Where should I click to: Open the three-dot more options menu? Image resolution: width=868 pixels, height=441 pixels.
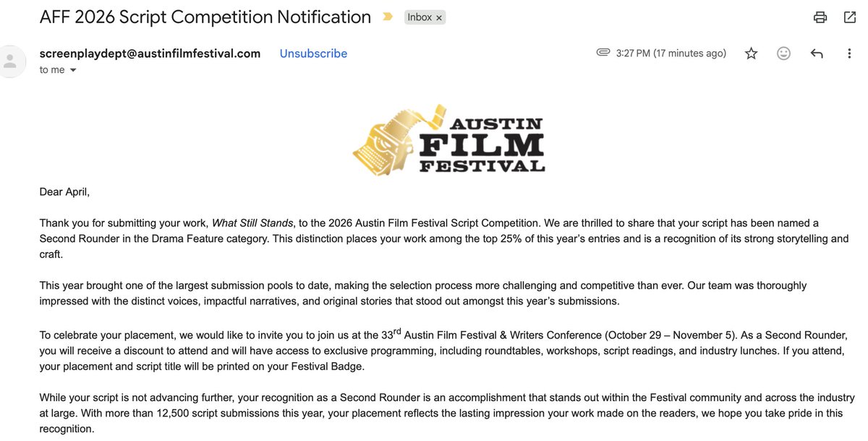pyautogui.click(x=849, y=53)
